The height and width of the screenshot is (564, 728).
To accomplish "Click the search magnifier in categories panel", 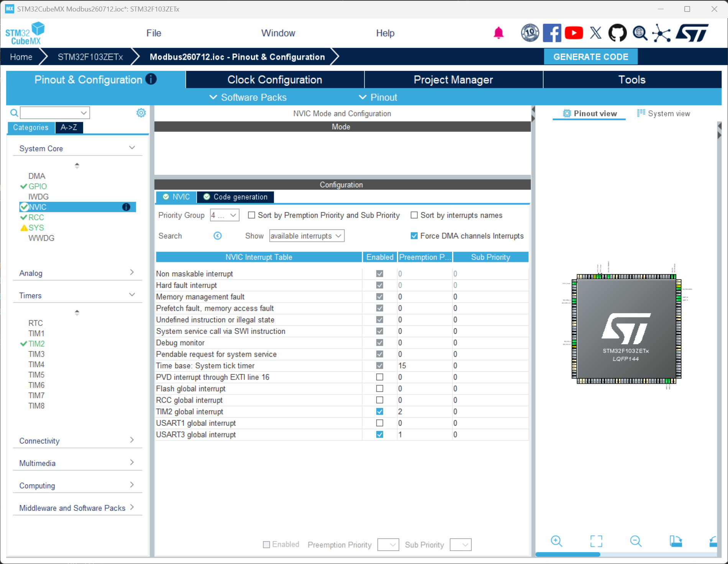I will click(14, 113).
